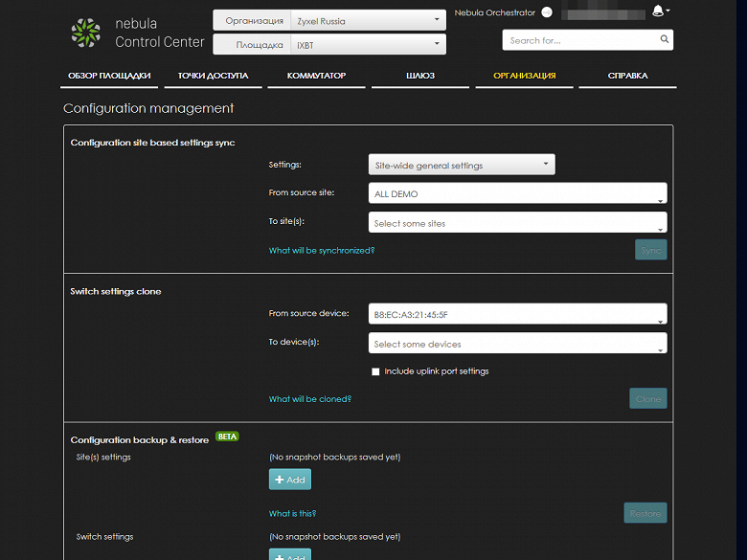The width and height of the screenshot is (747, 560).
Task: Click the Sync button
Action: point(651,250)
